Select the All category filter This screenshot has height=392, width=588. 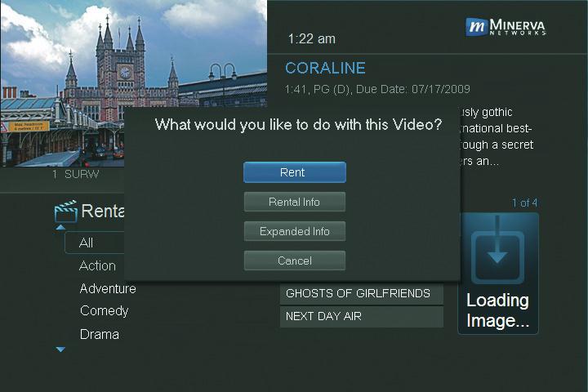(x=87, y=243)
